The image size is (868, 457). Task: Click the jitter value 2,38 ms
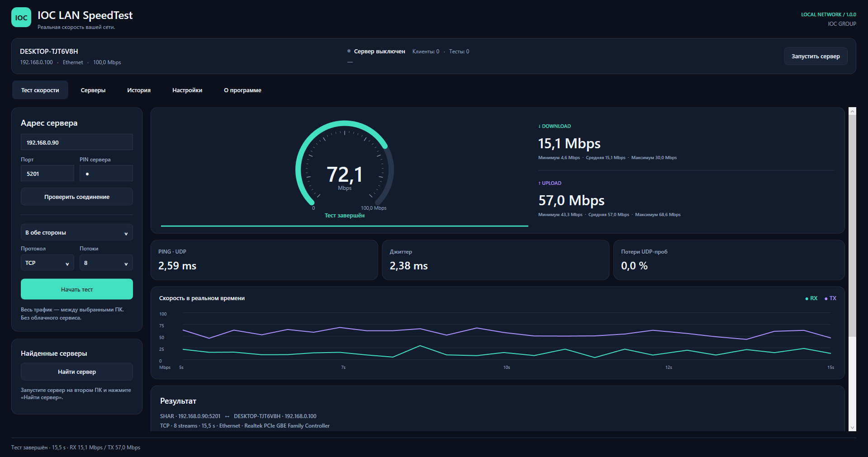409,266
